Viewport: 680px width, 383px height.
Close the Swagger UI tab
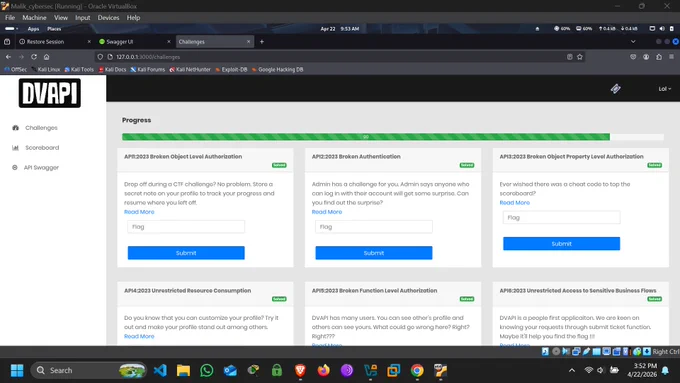point(169,42)
